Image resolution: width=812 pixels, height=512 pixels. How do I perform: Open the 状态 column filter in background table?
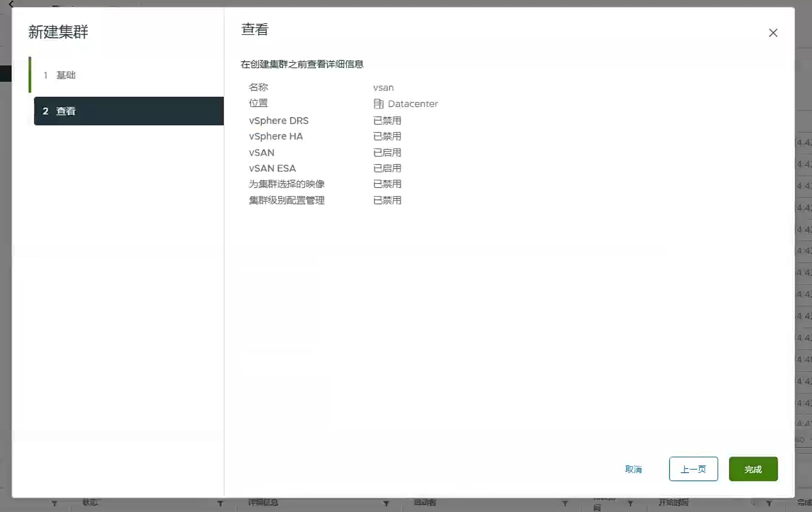pos(221,503)
